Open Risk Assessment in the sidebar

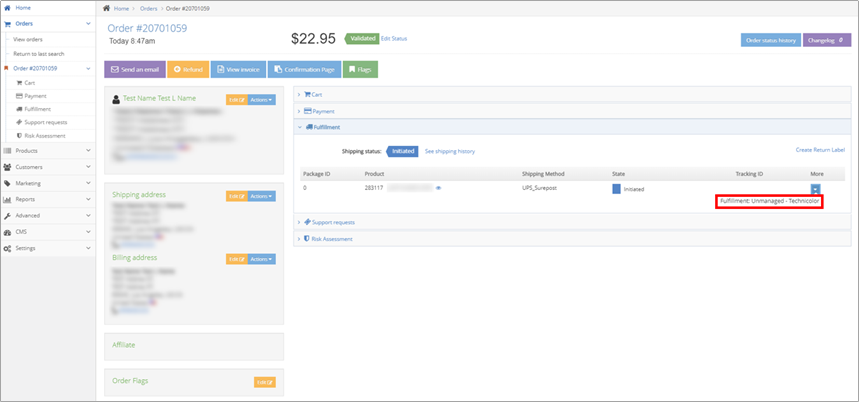point(44,135)
